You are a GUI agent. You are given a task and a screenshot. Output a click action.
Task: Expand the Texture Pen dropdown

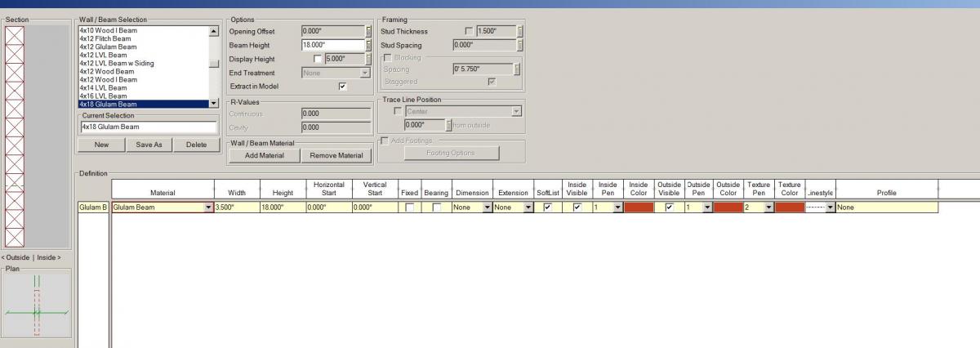click(x=768, y=207)
